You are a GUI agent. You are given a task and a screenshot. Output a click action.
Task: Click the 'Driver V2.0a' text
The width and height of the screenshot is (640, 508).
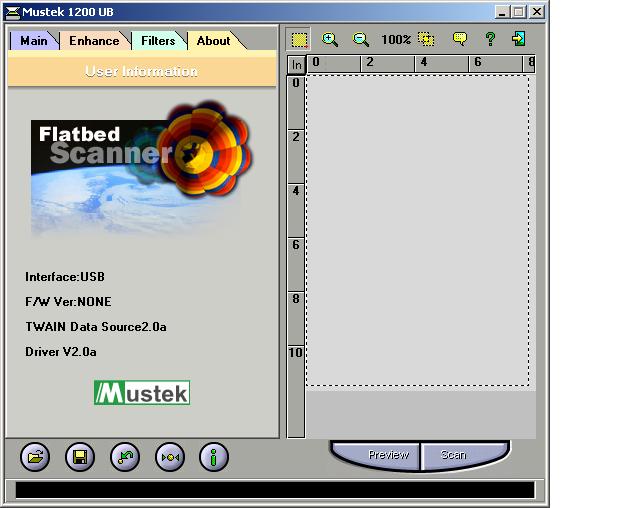click(x=61, y=352)
